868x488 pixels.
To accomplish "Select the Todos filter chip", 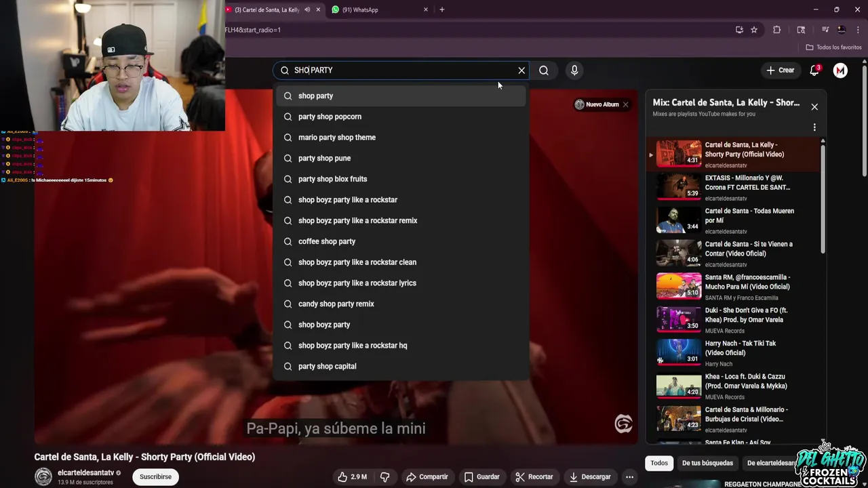I will point(659,464).
